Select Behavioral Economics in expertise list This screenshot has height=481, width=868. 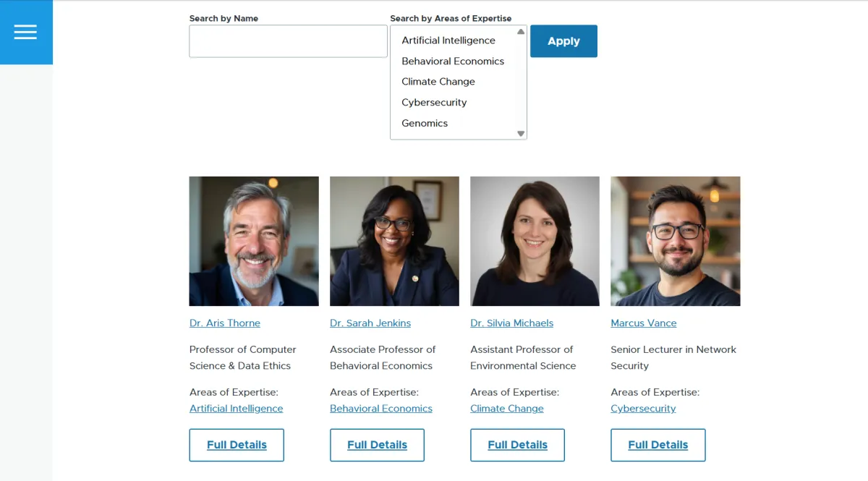tap(453, 61)
